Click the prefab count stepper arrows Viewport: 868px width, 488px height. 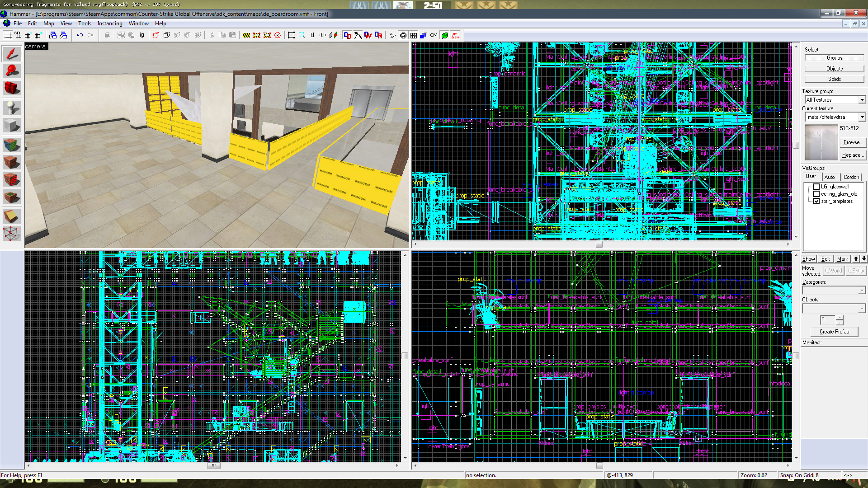coord(840,320)
